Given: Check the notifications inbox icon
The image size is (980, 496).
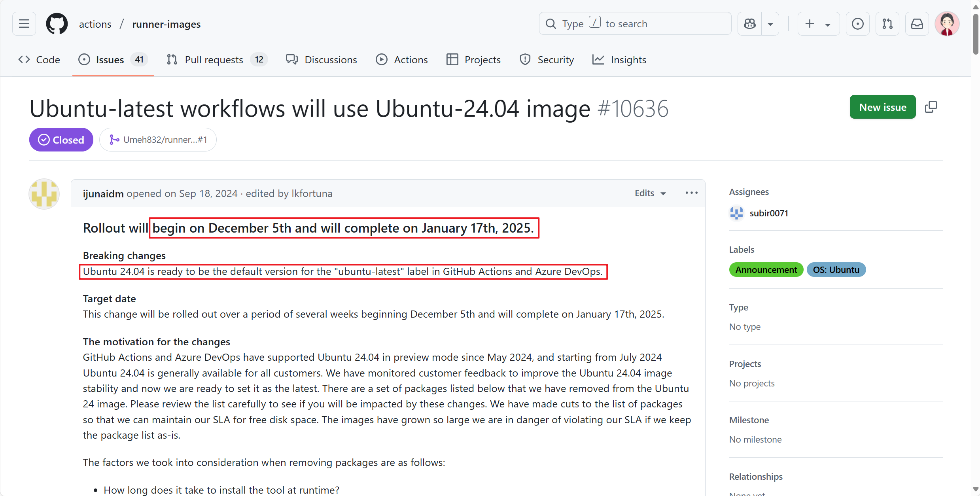Looking at the screenshot, I should pos(917,24).
